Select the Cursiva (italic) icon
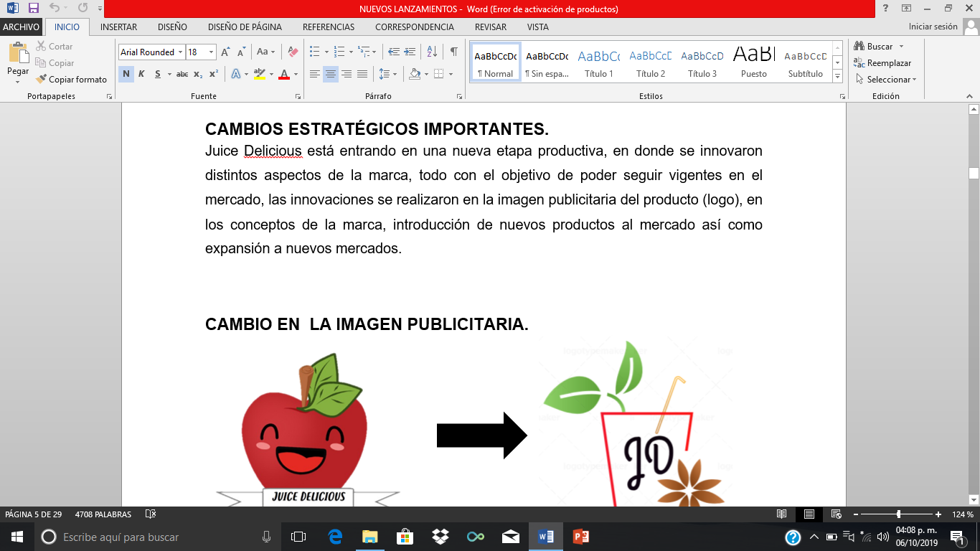The image size is (980, 551). (142, 74)
